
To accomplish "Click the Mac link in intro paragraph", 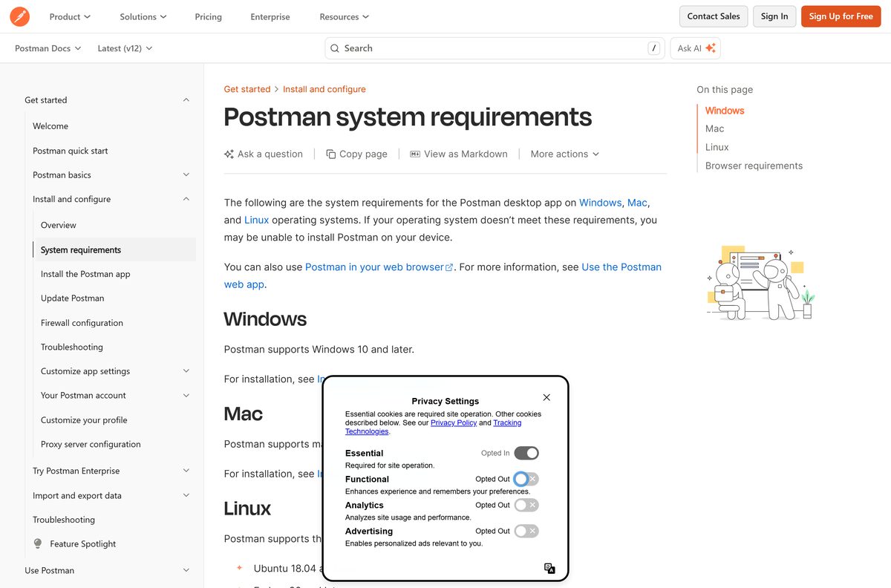I will pos(637,203).
